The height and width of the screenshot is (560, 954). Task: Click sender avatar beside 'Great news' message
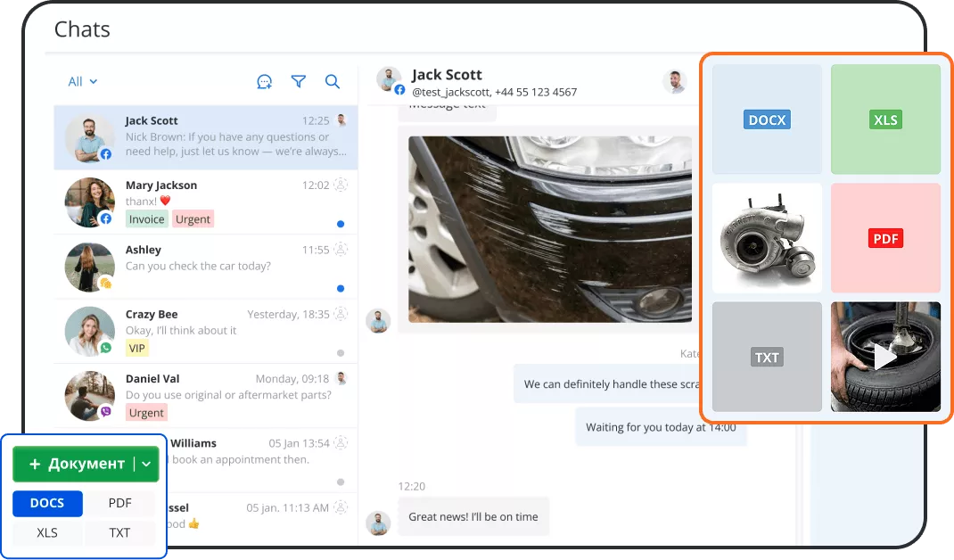pyautogui.click(x=378, y=523)
